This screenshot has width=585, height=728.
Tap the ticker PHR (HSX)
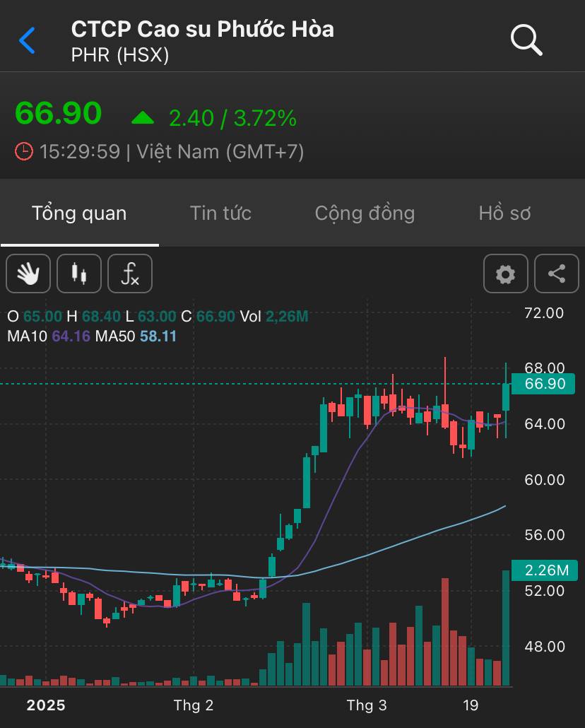pos(120,55)
